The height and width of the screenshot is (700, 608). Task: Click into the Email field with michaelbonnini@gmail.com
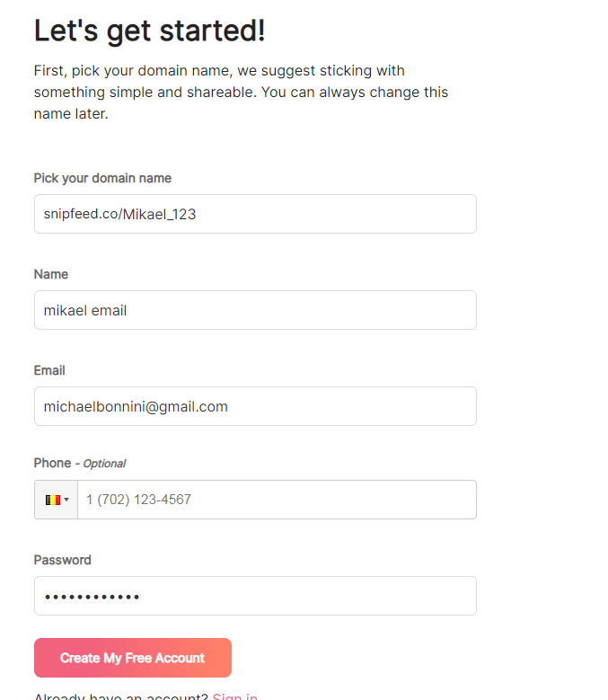255,406
